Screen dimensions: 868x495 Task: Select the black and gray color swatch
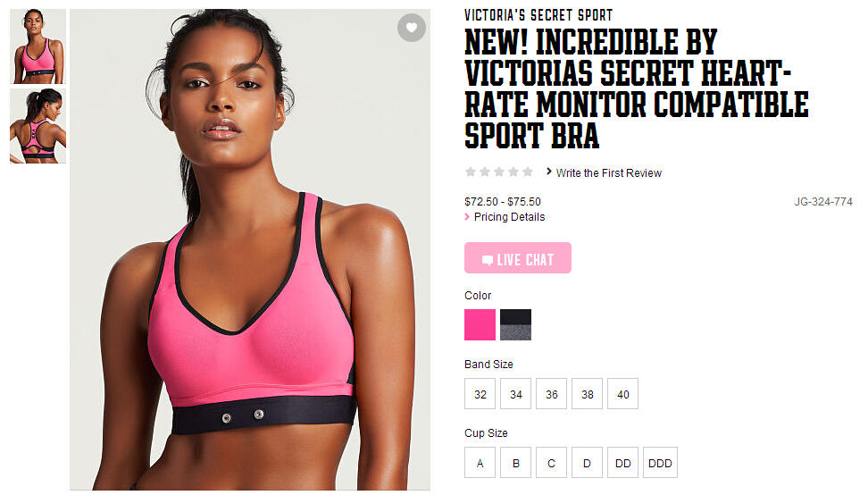(515, 324)
